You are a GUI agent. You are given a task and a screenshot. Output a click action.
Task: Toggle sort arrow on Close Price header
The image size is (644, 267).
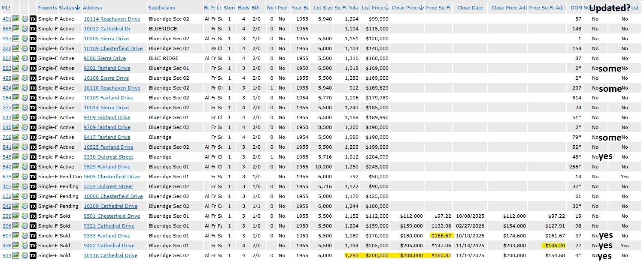pyautogui.click(x=421, y=8)
